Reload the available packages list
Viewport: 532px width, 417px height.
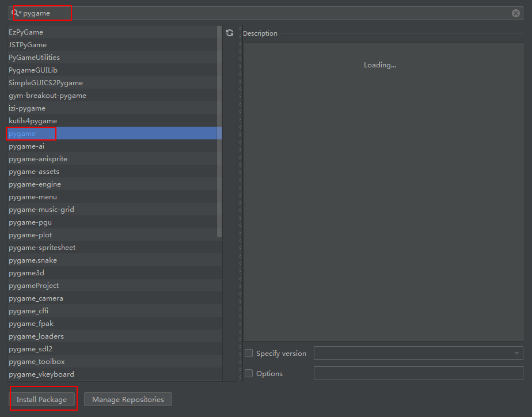click(230, 33)
